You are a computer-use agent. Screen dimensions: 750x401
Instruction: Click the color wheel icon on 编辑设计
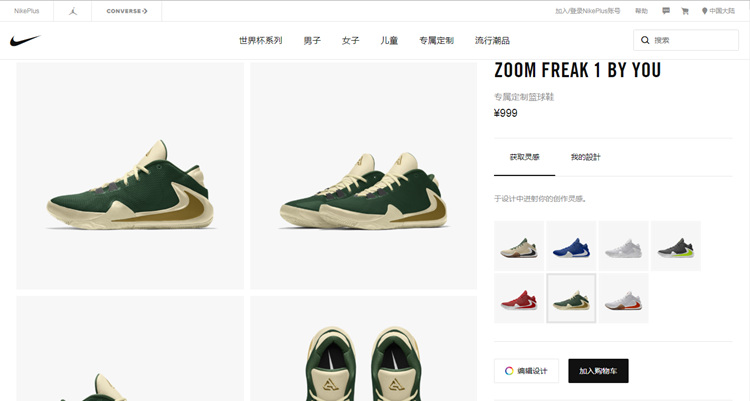(509, 371)
